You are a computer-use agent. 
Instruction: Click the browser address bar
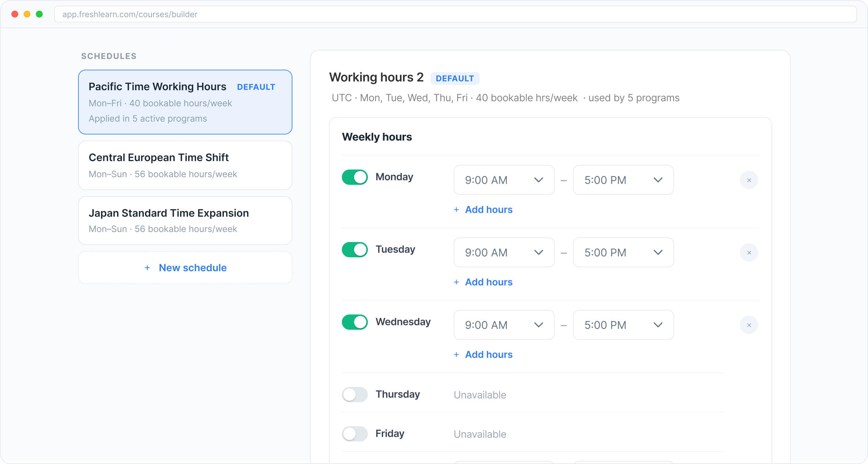(455, 14)
